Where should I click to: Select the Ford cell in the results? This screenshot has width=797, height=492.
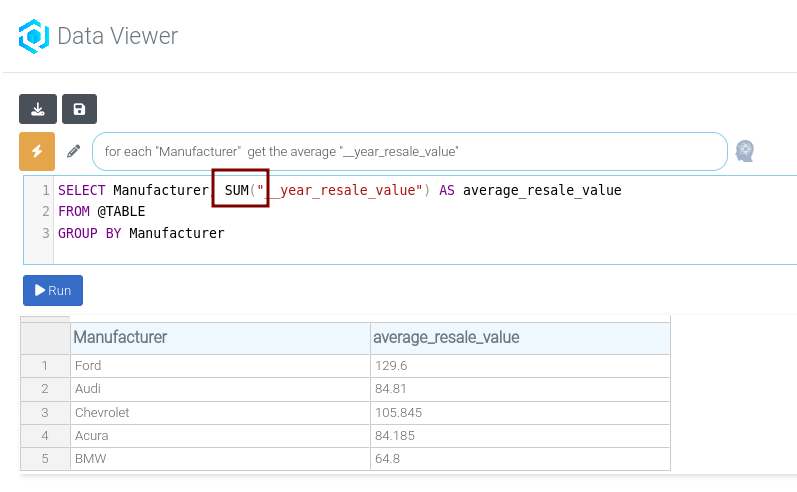(88, 366)
